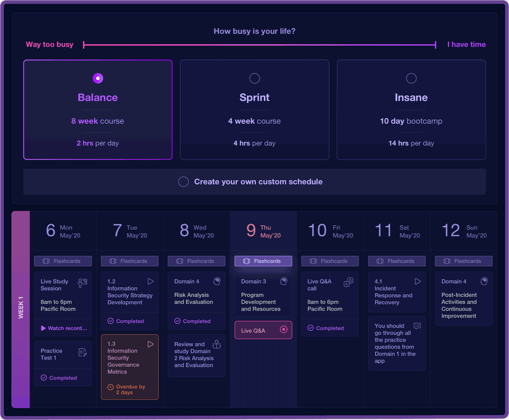Play the 4.1 Incident Response video
Screen dimensions: 509x420
pos(418,281)
